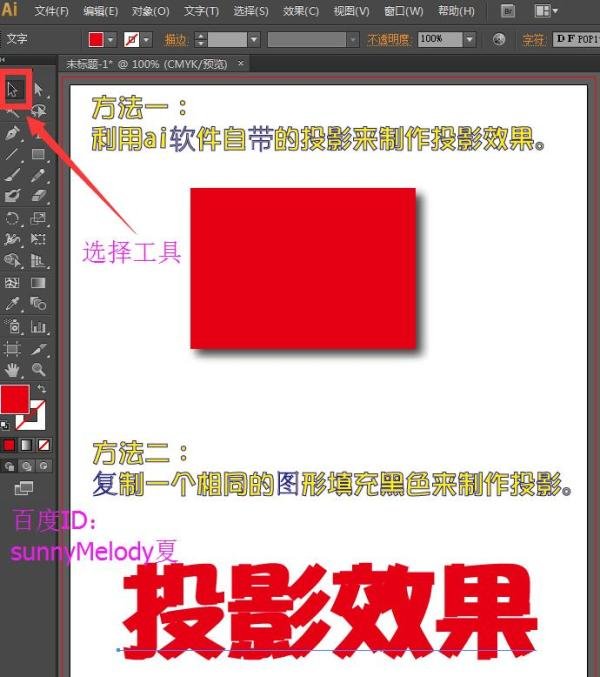Open the 文字(T) menu
Viewport: 600px width, 677px height.
(202, 11)
